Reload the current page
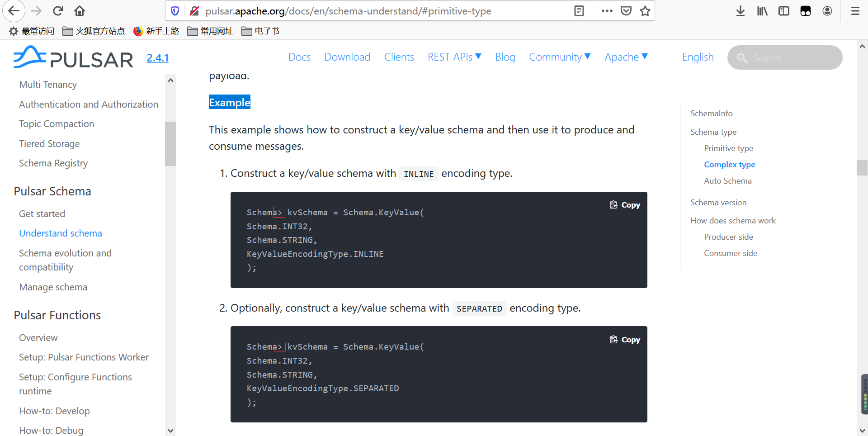The image size is (868, 436). [58, 11]
